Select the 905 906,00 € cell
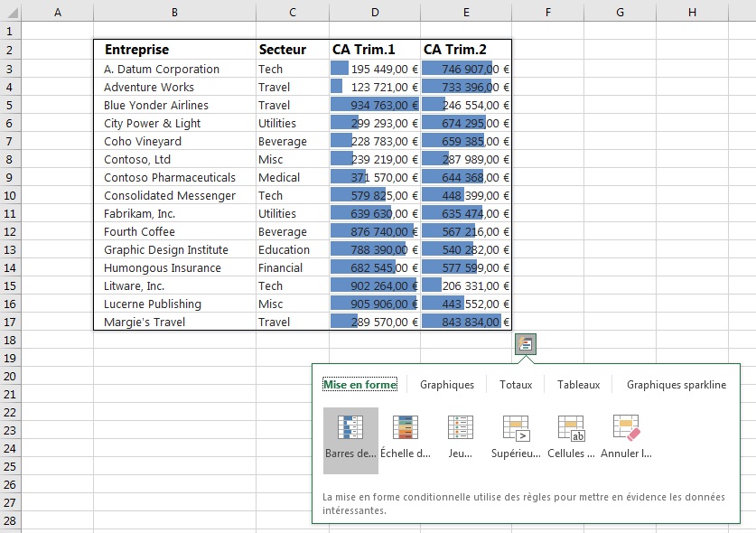This screenshot has width=756, height=533. click(375, 304)
